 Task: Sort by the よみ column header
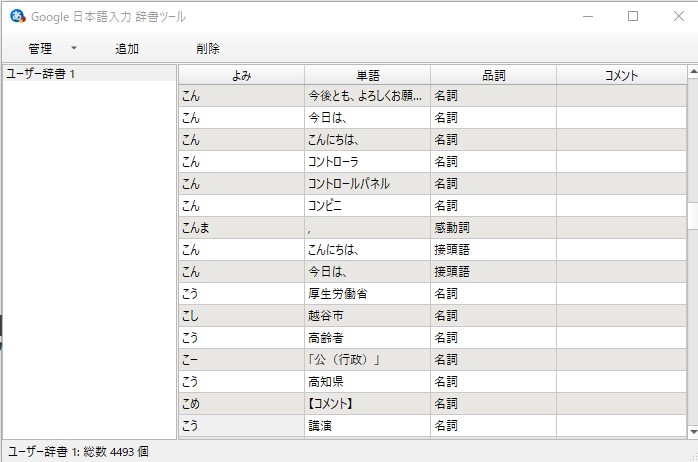tap(241, 76)
